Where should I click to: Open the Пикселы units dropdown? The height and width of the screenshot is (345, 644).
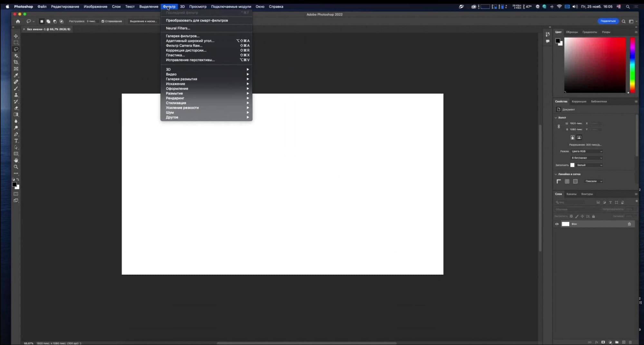click(x=593, y=181)
